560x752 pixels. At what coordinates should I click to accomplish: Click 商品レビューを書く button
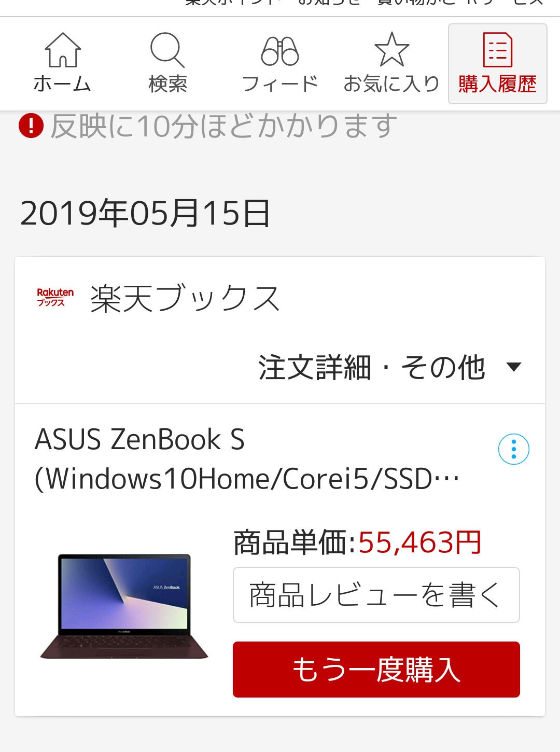376,595
